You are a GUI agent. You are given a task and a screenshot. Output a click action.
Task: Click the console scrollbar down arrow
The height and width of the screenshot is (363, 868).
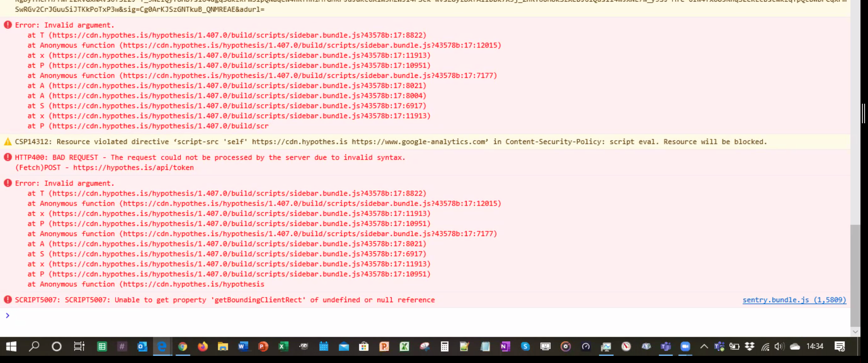point(855,331)
